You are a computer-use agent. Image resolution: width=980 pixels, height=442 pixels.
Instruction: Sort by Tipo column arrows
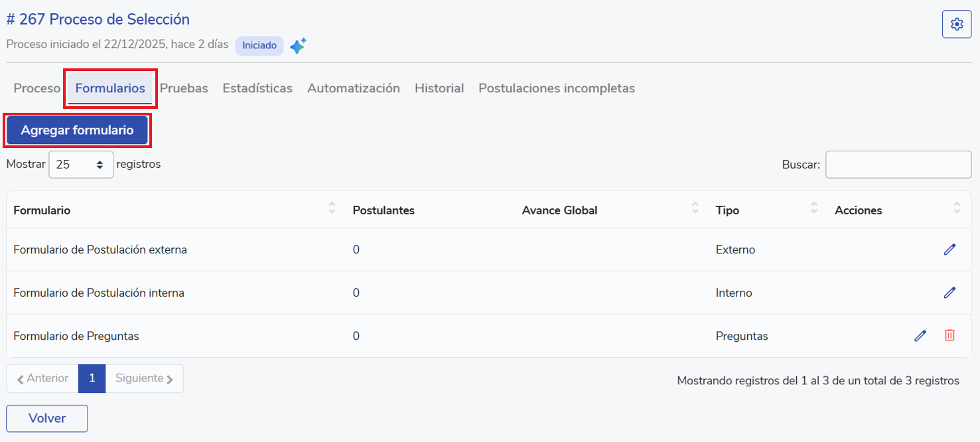(813, 208)
